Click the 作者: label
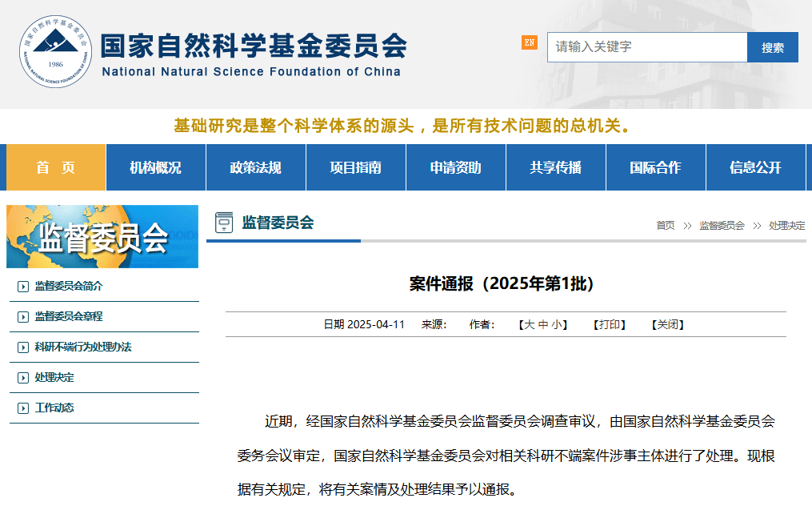 pyautogui.click(x=482, y=324)
